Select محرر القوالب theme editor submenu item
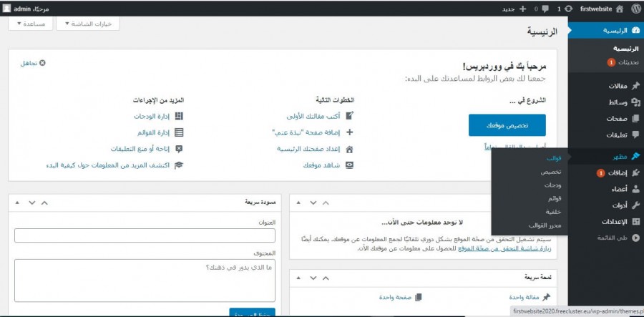The image size is (644, 317). tap(545, 225)
